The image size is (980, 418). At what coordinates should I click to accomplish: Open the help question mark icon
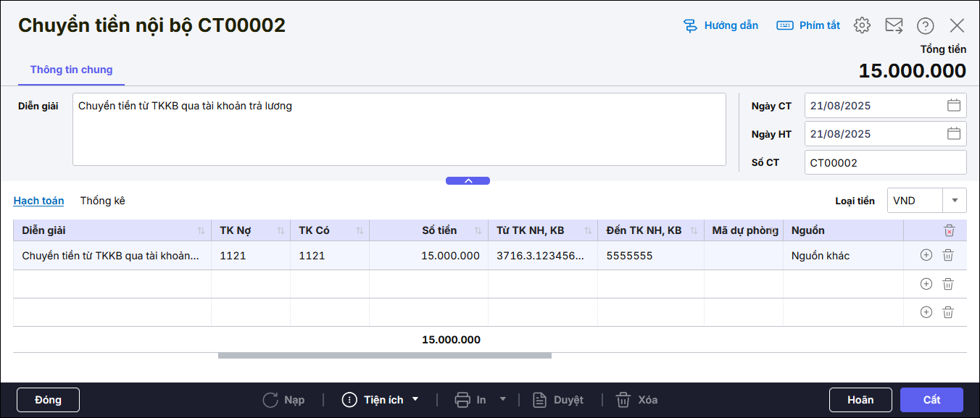(x=926, y=25)
